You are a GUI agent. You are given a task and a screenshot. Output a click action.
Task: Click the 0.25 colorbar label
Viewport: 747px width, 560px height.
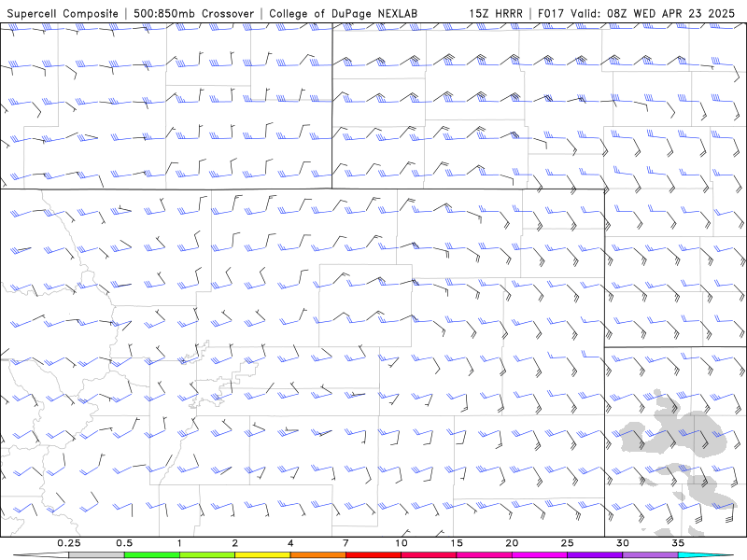(x=69, y=543)
